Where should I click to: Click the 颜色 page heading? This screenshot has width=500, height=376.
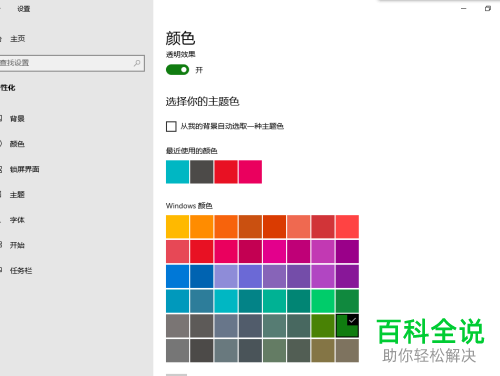[180, 38]
